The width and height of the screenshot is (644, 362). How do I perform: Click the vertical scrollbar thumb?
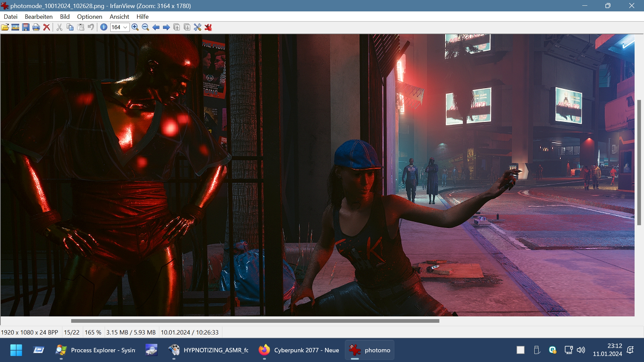click(639, 163)
